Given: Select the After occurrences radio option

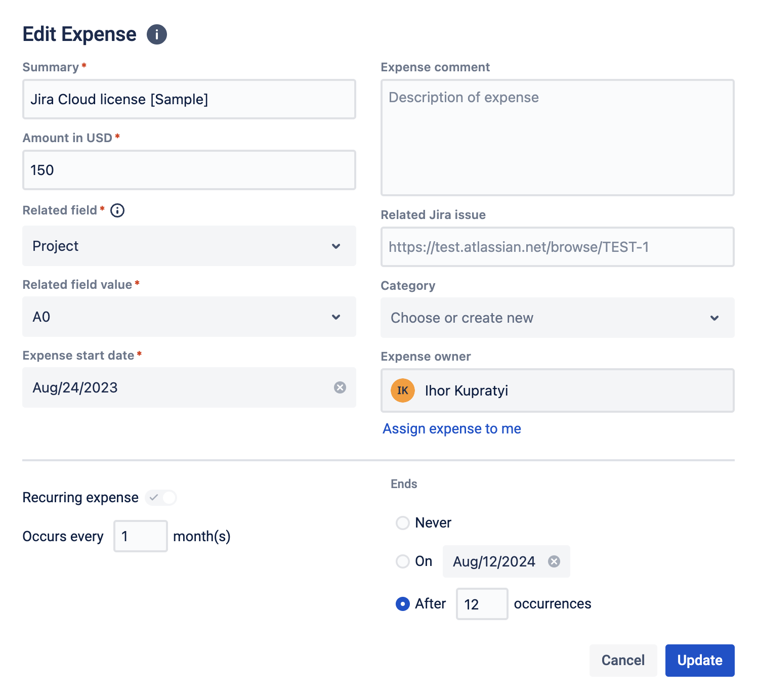Looking at the screenshot, I should point(403,604).
